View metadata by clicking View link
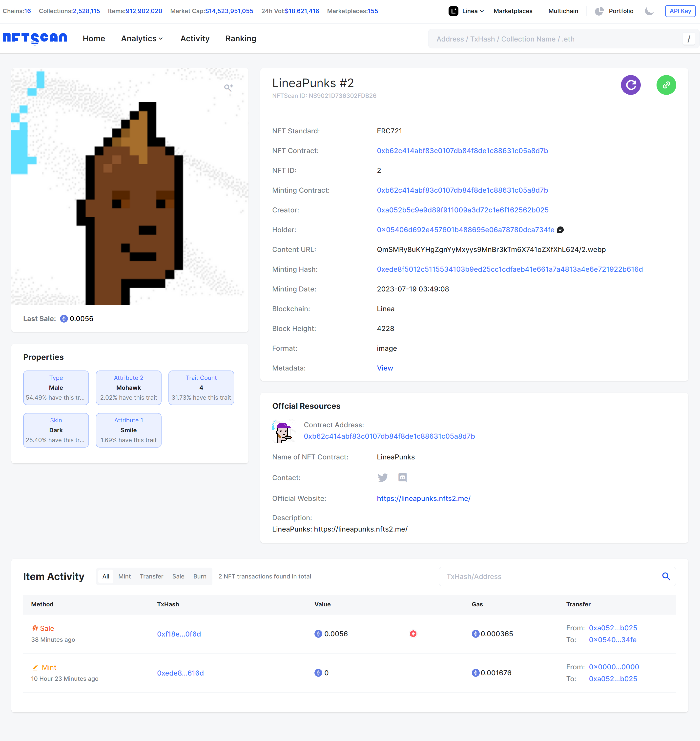 pos(384,368)
